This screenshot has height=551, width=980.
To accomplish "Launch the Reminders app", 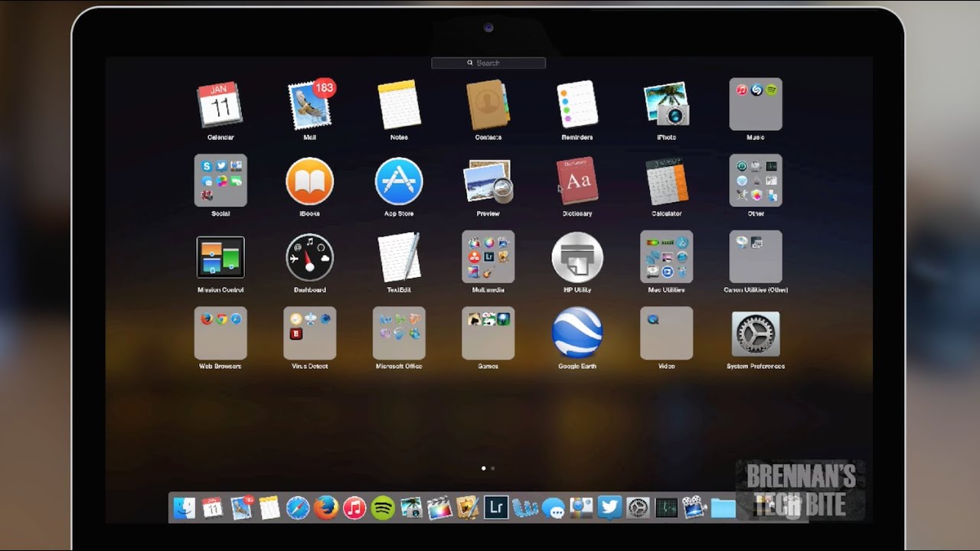I will 577,104.
